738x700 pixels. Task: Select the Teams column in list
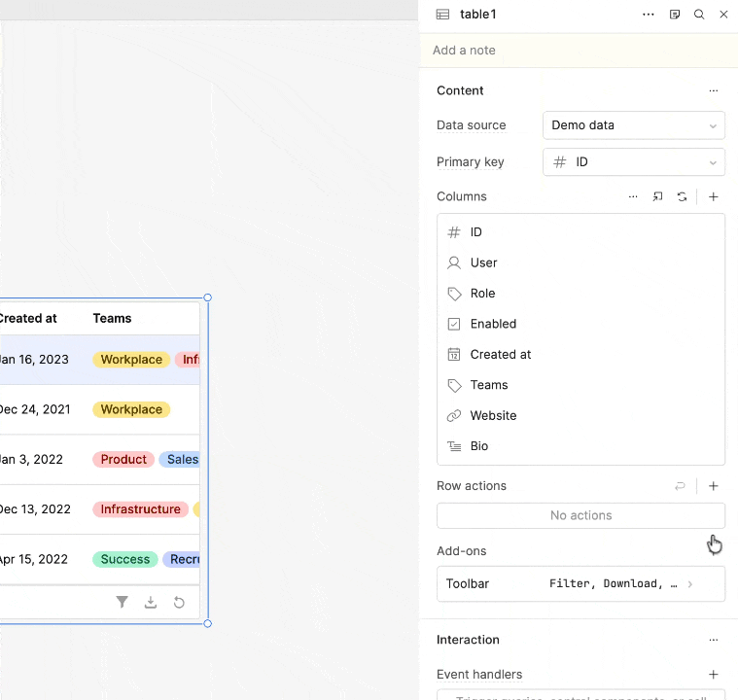pos(580,385)
